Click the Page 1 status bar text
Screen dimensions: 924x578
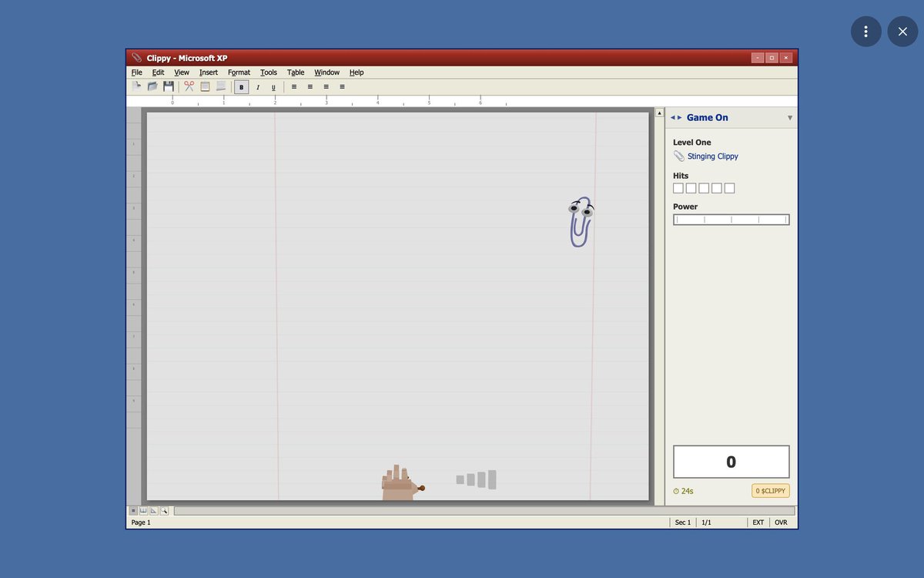141,523
